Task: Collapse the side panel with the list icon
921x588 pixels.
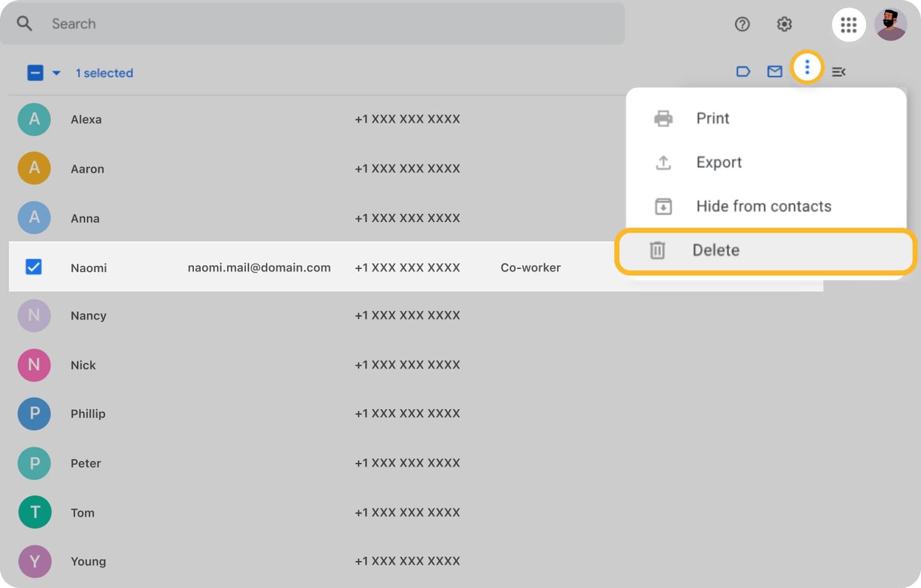Action: (838, 71)
